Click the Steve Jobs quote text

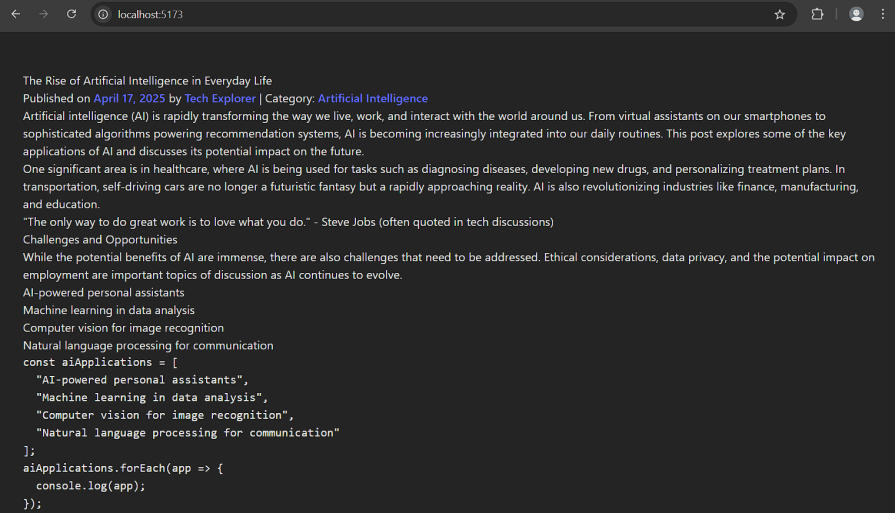pyautogui.click(x=288, y=222)
